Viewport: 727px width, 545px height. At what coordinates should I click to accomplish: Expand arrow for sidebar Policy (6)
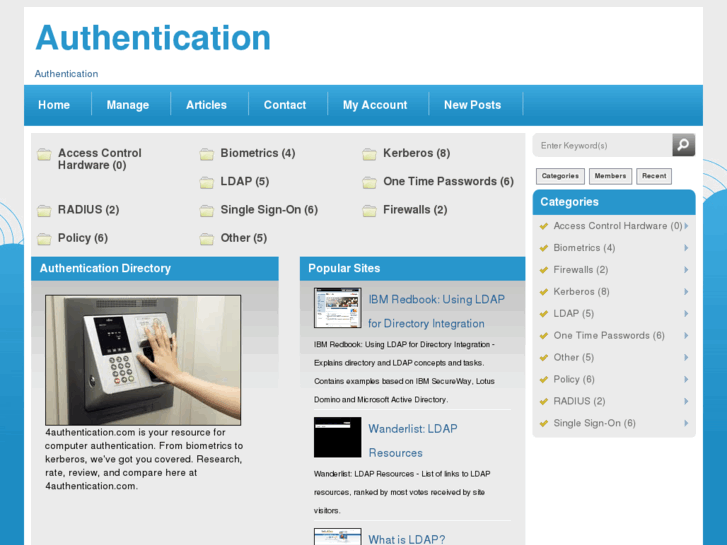[x=686, y=379]
